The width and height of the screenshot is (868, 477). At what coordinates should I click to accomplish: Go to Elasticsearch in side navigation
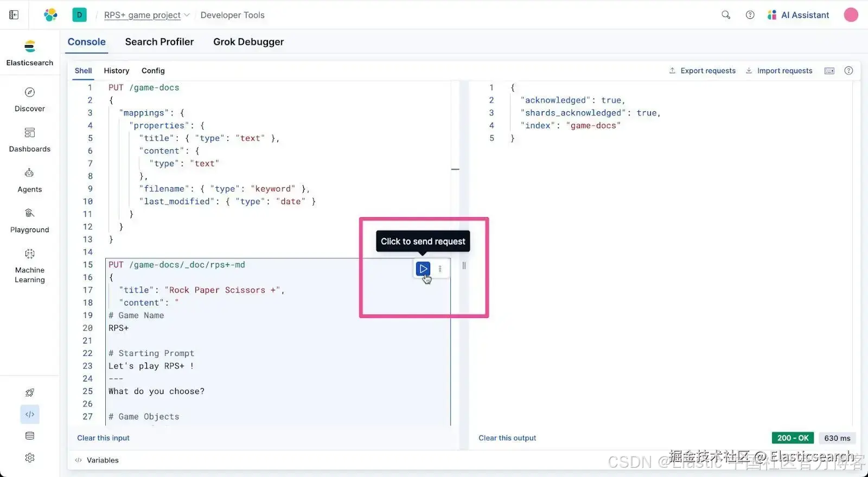point(30,54)
